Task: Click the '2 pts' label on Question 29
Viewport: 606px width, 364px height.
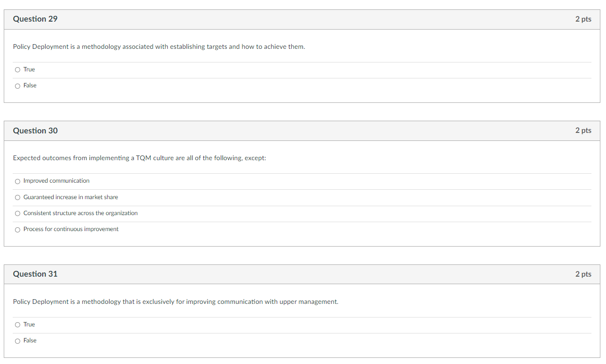Action: click(583, 19)
